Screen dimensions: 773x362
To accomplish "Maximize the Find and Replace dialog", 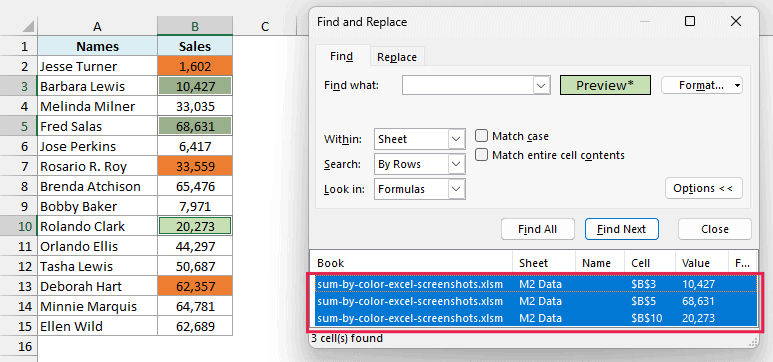I will pyautogui.click(x=690, y=21).
